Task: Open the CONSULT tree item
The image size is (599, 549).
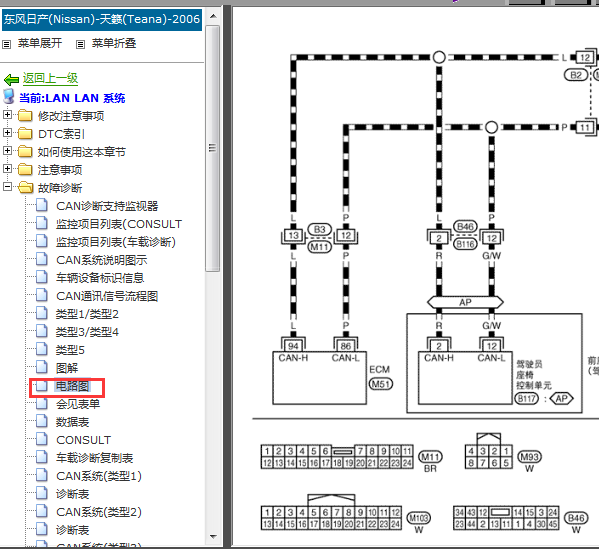Action: (83, 440)
